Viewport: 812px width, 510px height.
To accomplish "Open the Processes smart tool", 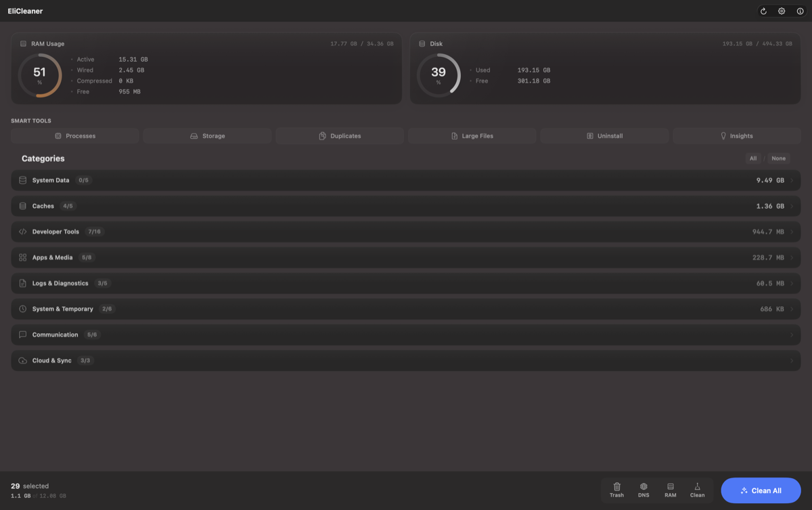I will 75,136.
